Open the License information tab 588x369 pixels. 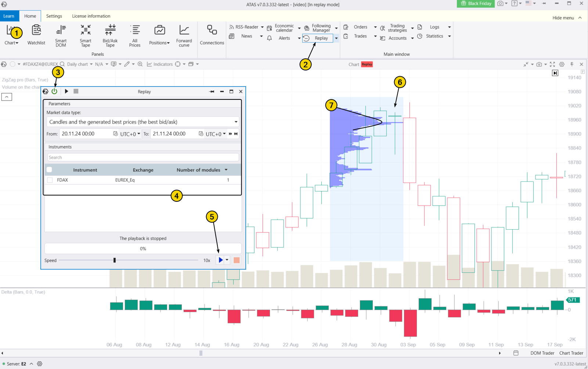pyautogui.click(x=91, y=16)
